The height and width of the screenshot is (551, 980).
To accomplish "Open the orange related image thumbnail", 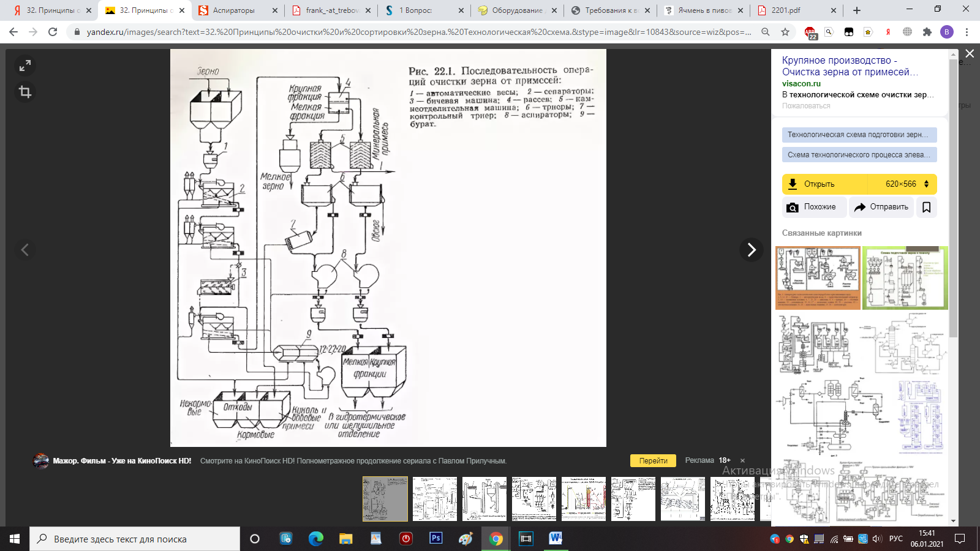I will tap(818, 277).
